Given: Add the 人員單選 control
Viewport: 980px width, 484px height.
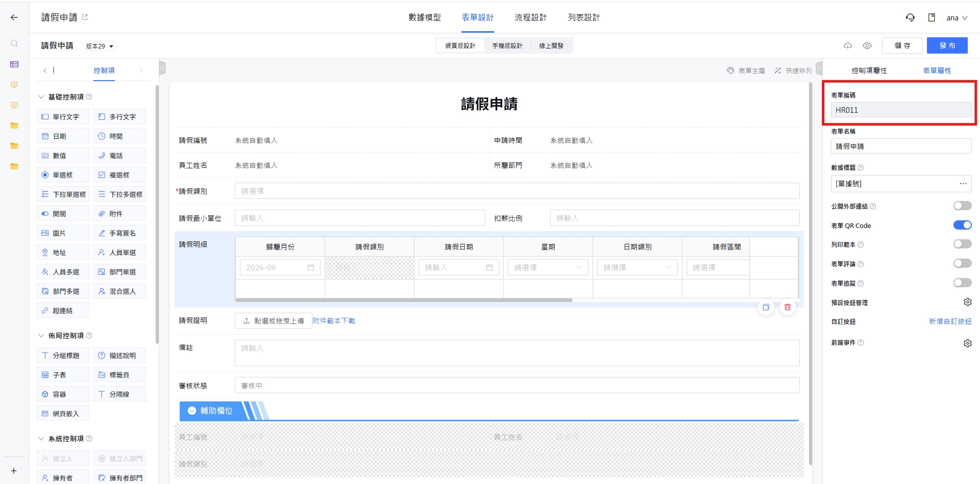Looking at the screenshot, I should 119,252.
